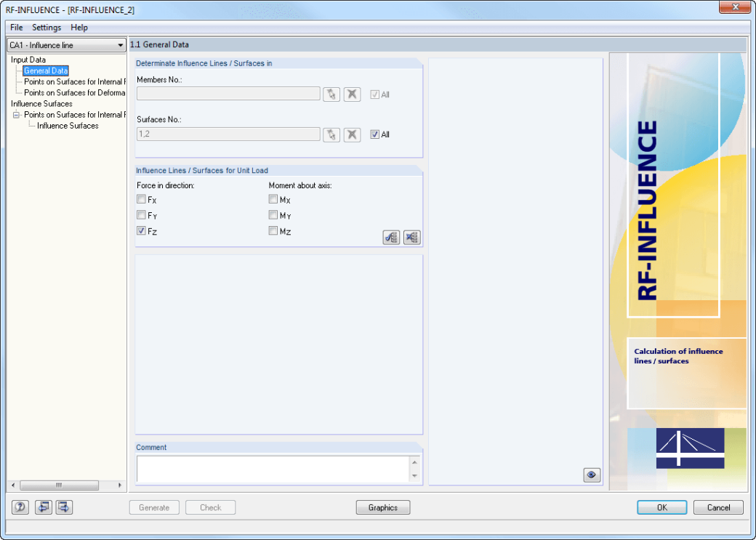
Task: Open the CA1 - Influence line dropdown
Action: tap(67, 45)
